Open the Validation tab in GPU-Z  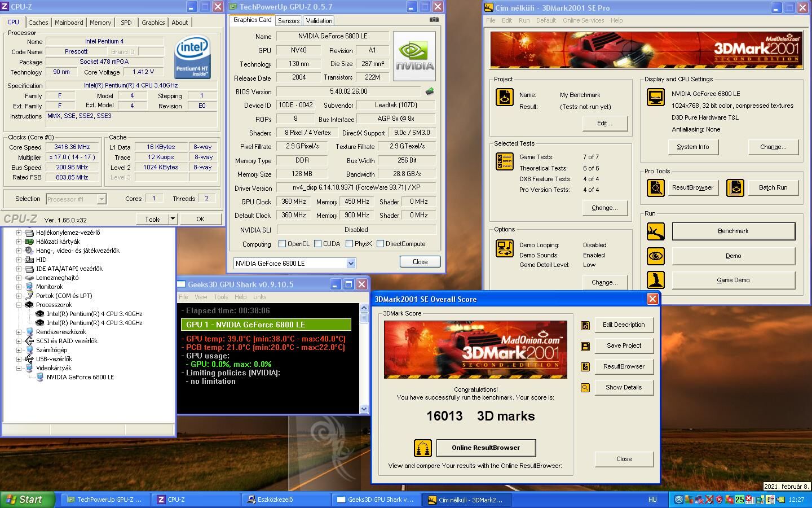click(x=319, y=21)
